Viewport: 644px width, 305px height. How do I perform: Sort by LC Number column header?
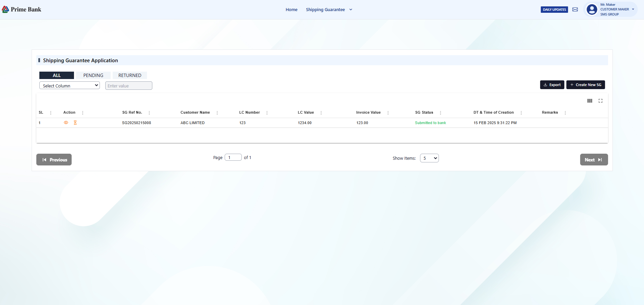pos(250,112)
